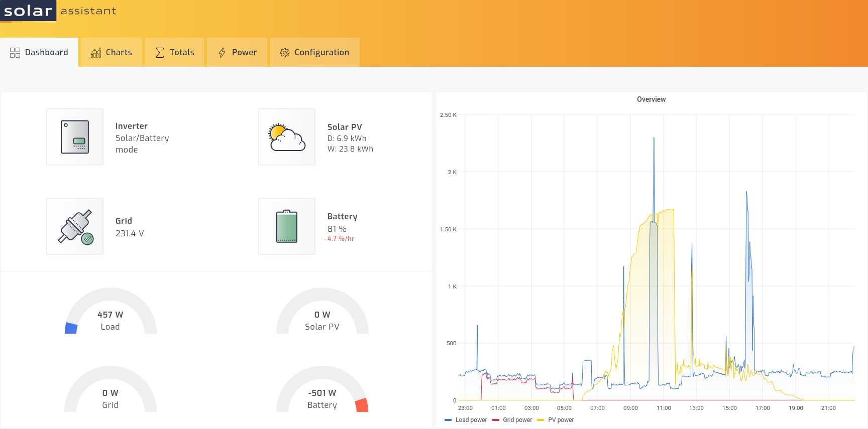
Task: Click the Solar PV gauge showing 0 W
Action: point(322,311)
